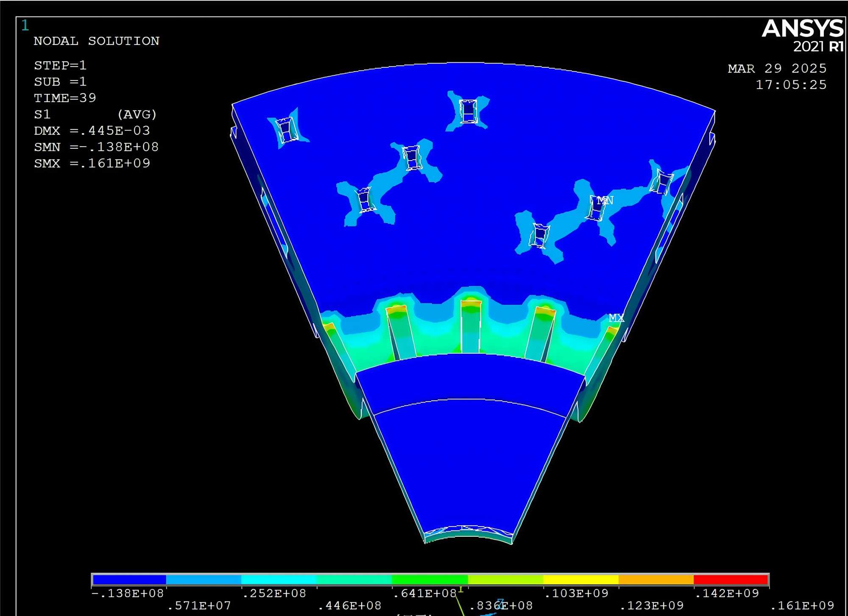Click the red swatch in the contour legend
The image size is (848, 616).
tap(731, 579)
